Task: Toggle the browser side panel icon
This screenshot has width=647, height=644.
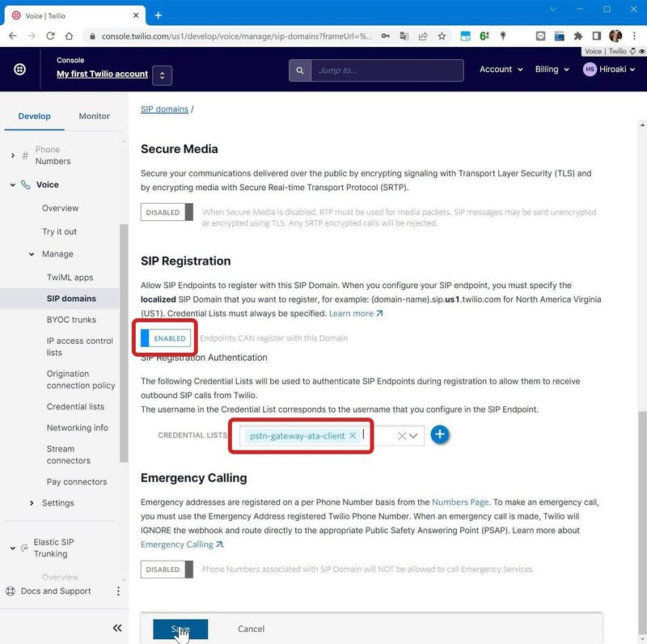Action: pyautogui.click(x=597, y=36)
